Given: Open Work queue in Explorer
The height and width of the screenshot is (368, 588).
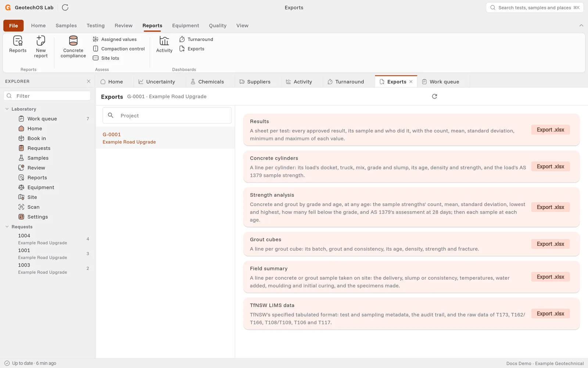Looking at the screenshot, I should click(47, 119).
